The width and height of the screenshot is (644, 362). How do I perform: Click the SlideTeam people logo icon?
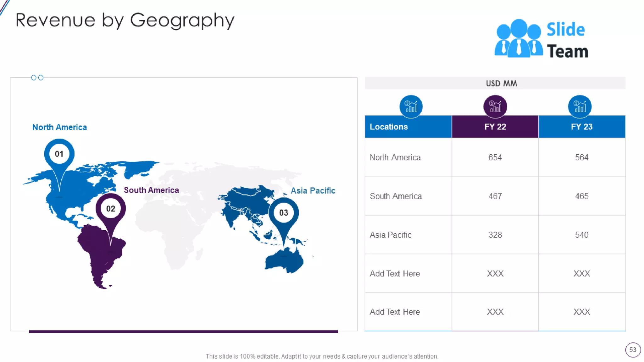pos(518,39)
